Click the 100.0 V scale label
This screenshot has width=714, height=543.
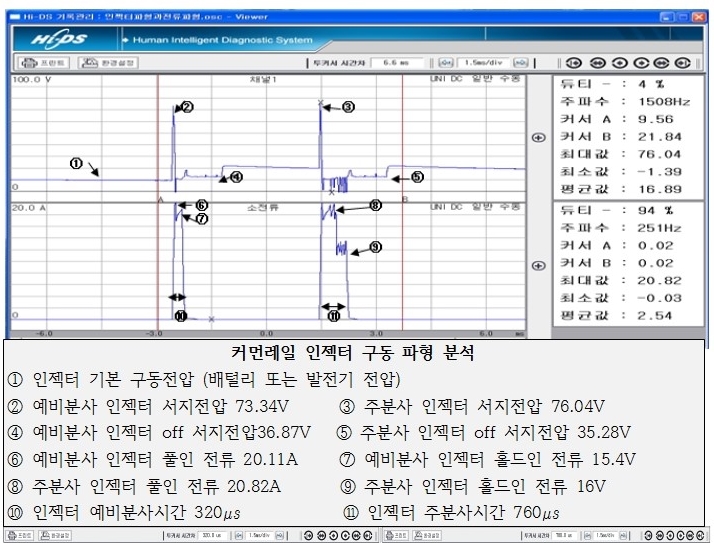click(x=31, y=80)
